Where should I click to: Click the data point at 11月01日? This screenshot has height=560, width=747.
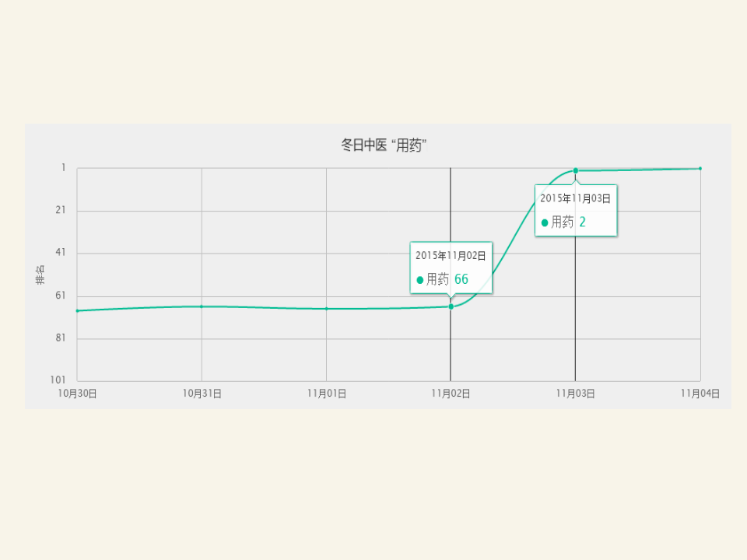click(x=326, y=309)
